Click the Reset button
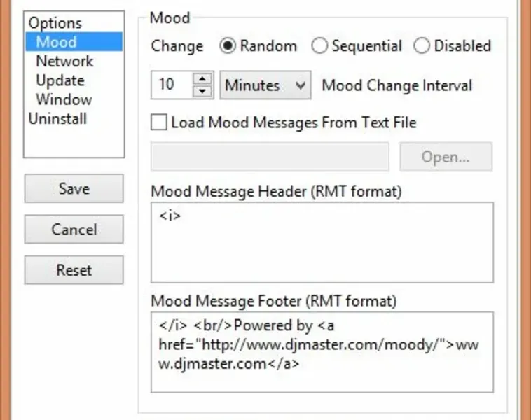The image size is (531, 420). 74,270
